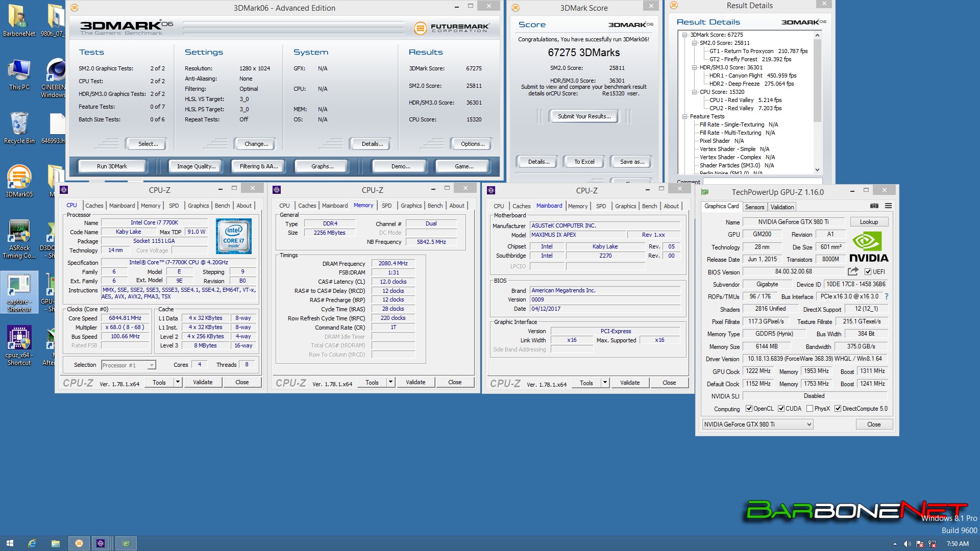Click the Run 3DMark button
This screenshot has width=980, height=551.
112,166
